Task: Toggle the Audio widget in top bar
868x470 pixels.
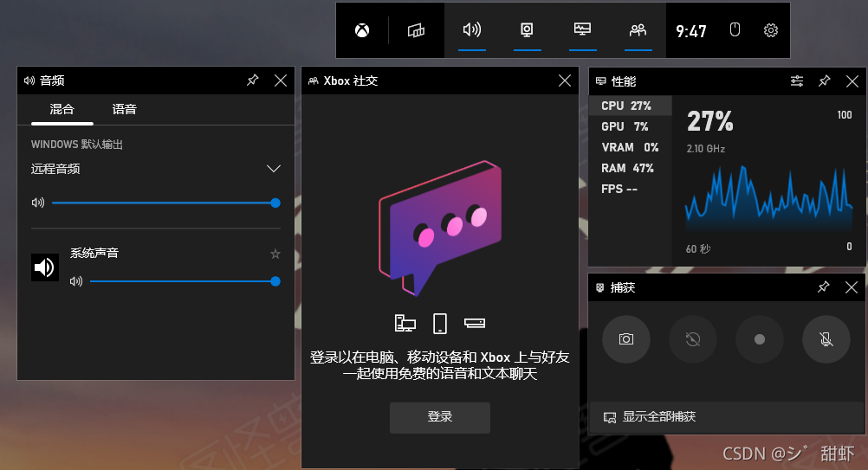Action: [x=471, y=29]
